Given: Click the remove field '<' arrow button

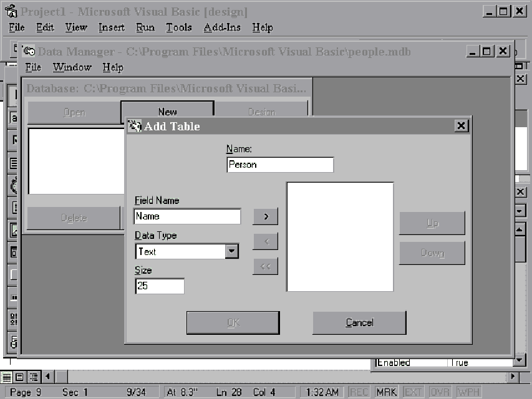Looking at the screenshot, I should point(265,241).
